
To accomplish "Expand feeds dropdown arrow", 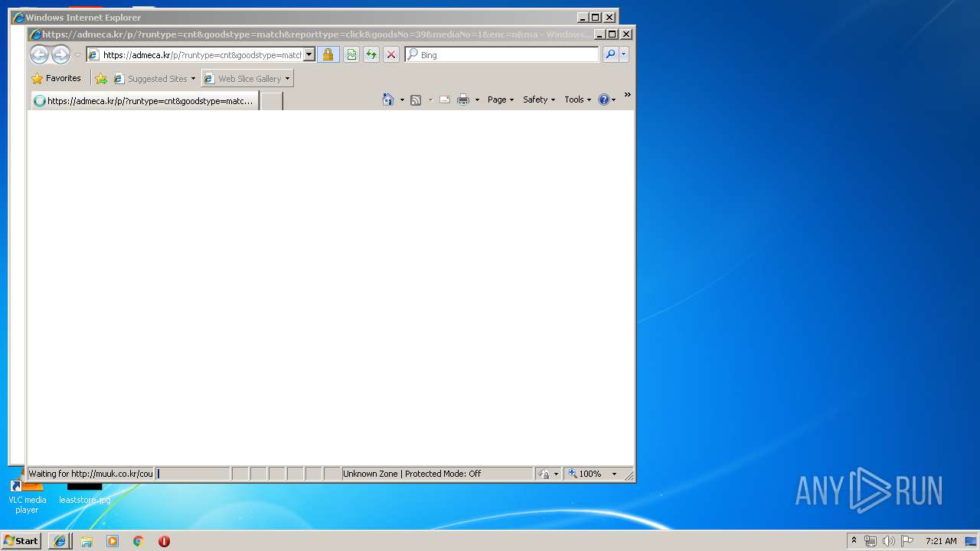I will [430, 100].
